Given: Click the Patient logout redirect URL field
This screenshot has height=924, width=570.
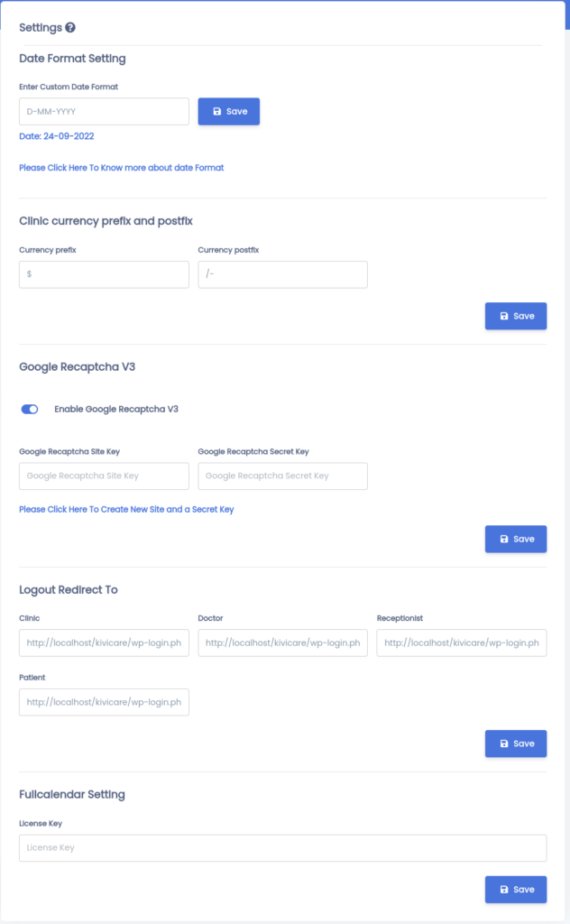Looking at the screenshot, I should pyautogui.click(x=105, y=702).
